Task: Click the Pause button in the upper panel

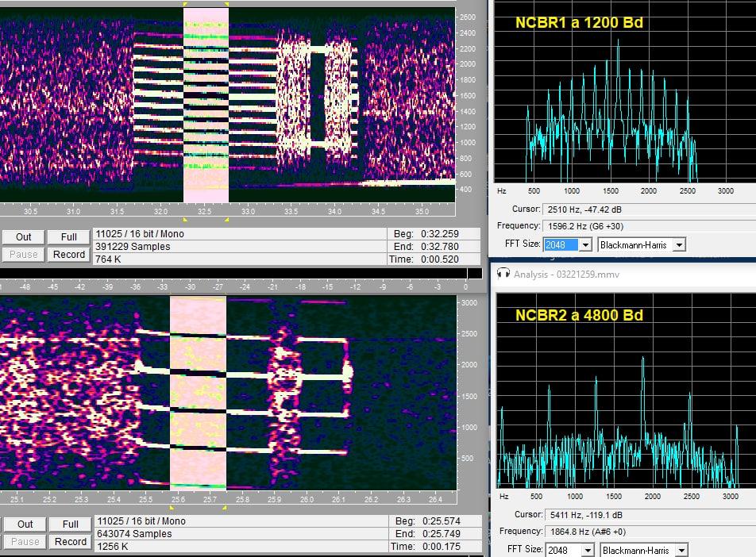Action: coord(24,255)
